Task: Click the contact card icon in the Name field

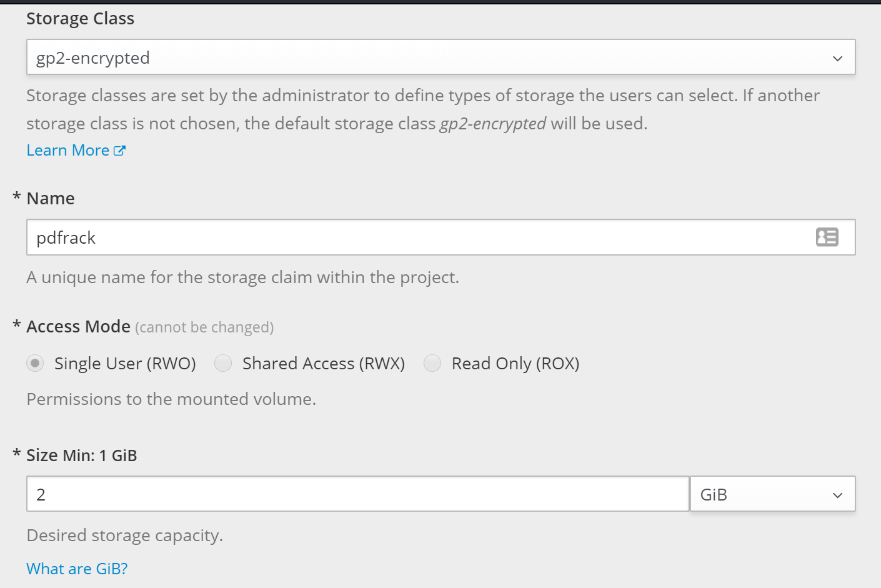Action: (x=827, y=237)
